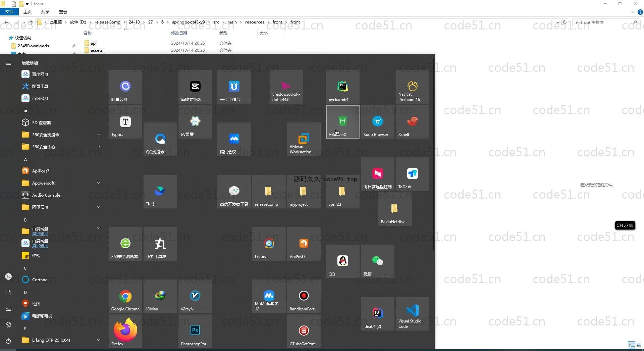This screenshot has height=351, width=644.
Task: Open 千牛工作台 tile
Action: 234,87
